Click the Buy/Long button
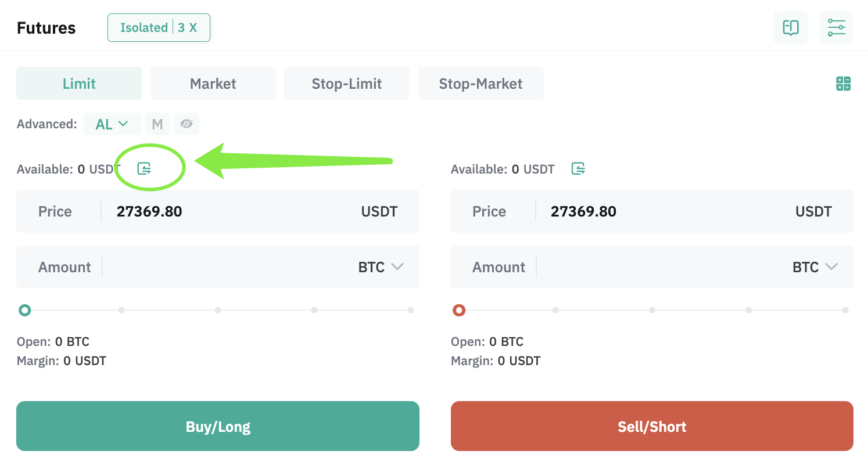The width and height of the screenshot is (868, 469). [218, 426]
